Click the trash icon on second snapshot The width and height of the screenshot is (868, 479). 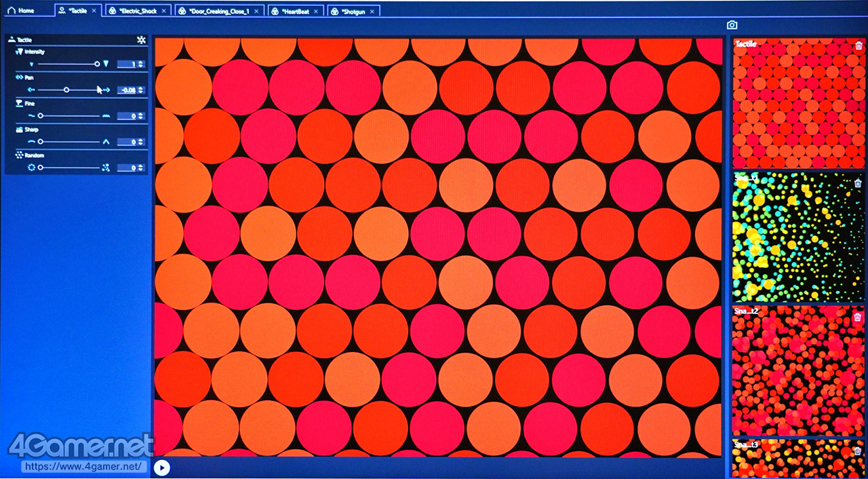click(858, 183)
